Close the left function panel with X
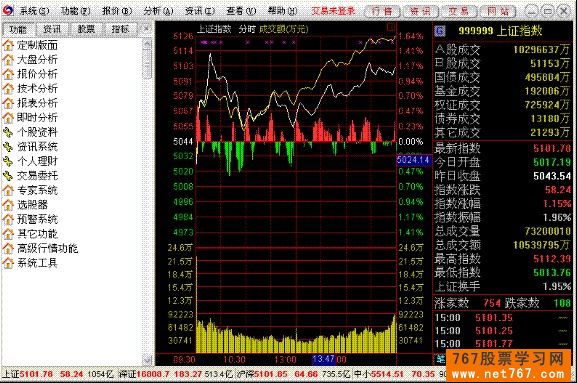The height and width of the screenshot is (383, 577). 146,28
